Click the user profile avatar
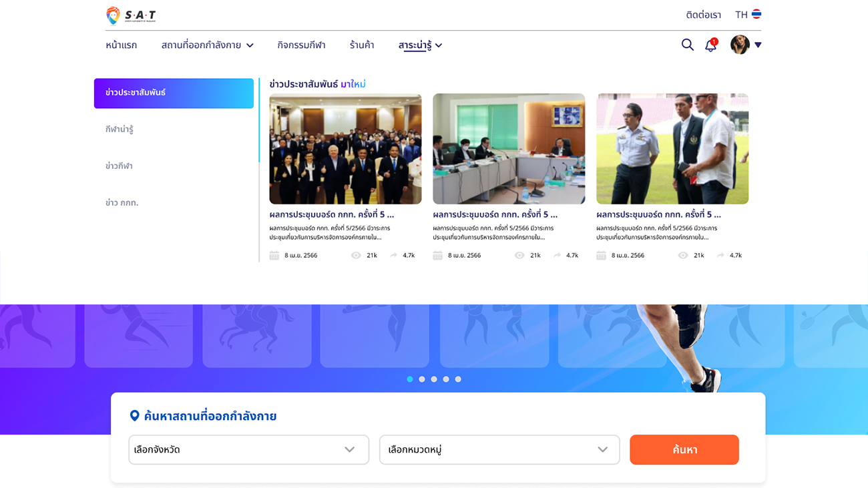The height and width of the screenshot is (488, 868). click(x=740, y=45)
